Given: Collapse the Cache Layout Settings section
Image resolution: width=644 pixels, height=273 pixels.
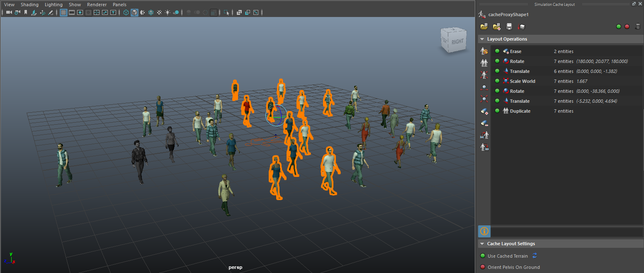Looking at the screenshot, I should pos(482,244).
